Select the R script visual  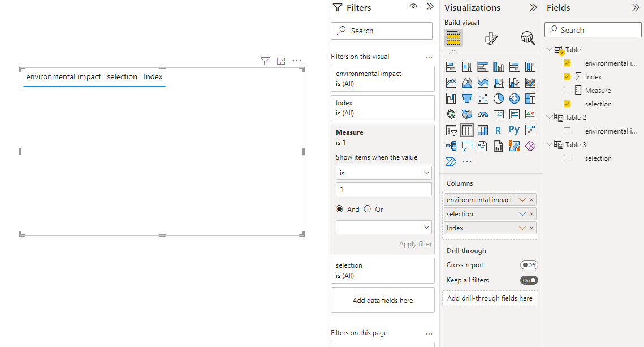499,131
